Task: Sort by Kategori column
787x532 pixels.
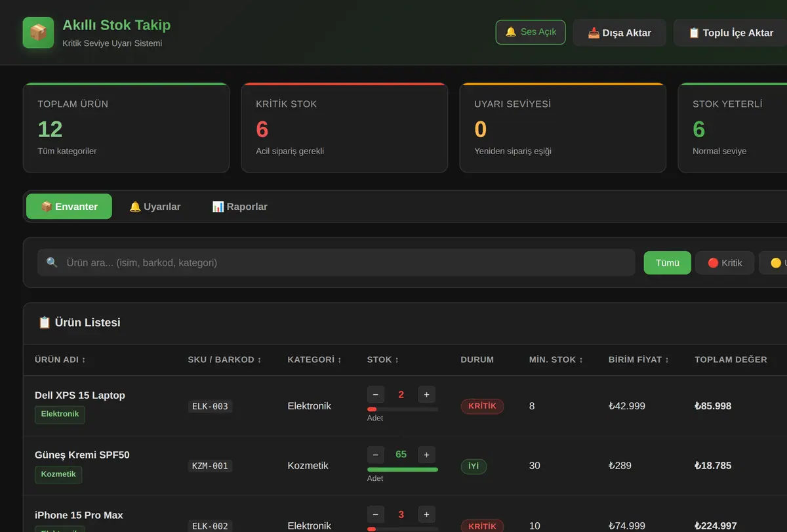Action: tap(315, 359)
